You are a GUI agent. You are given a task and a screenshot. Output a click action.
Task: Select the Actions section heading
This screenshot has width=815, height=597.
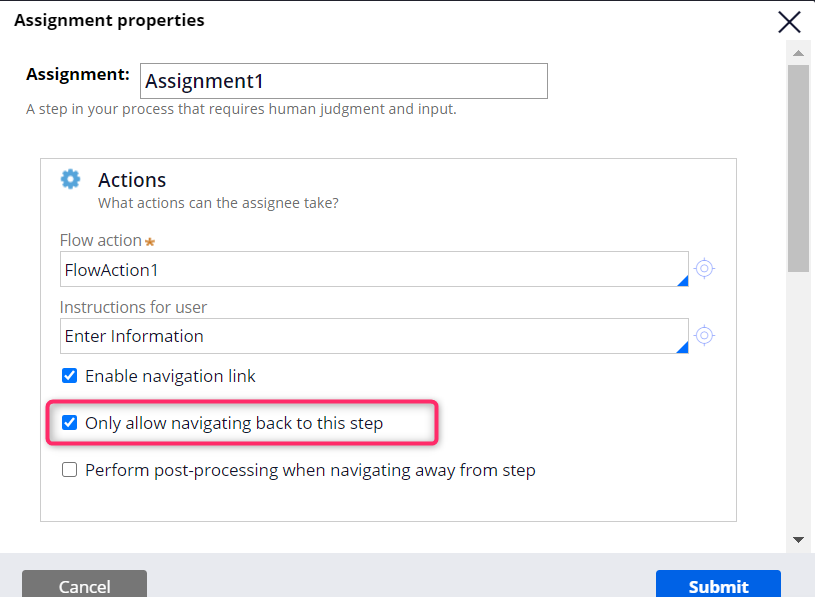click(x=132, y=180)
